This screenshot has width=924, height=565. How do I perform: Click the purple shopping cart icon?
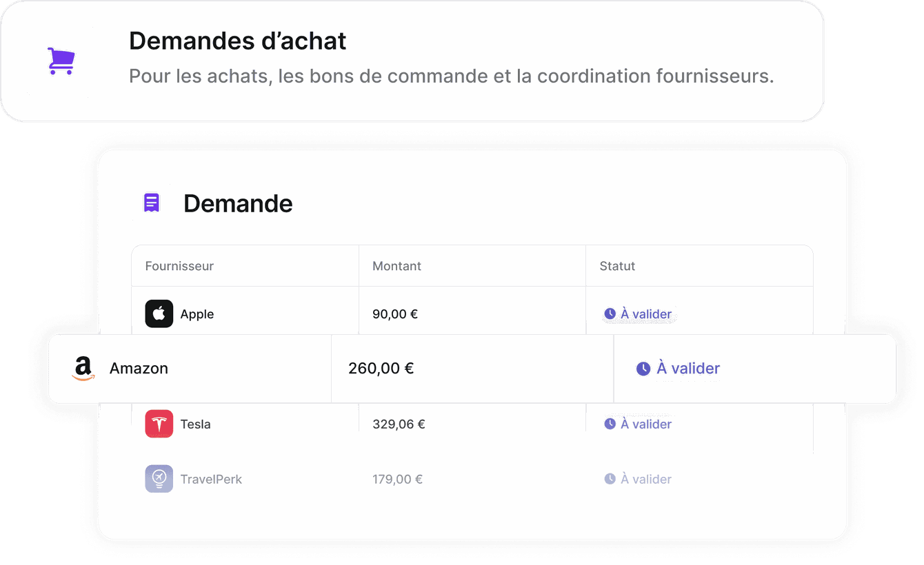(x=61, y=61)
